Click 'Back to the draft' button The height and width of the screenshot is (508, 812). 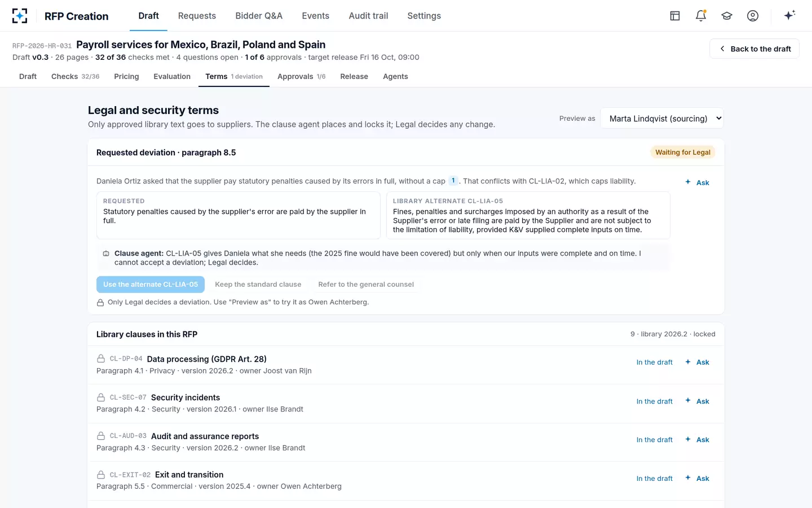pyautogui.click(x=754, y=49)
